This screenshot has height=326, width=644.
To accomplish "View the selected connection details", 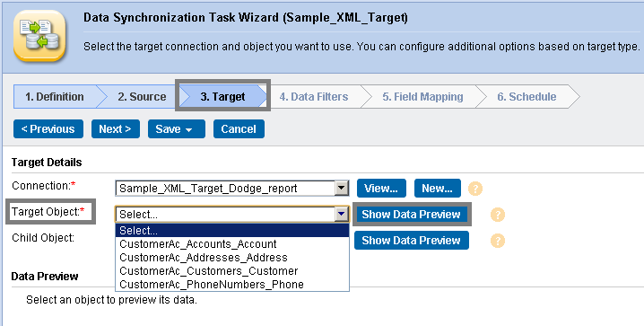I will click(x=381, y=189).
